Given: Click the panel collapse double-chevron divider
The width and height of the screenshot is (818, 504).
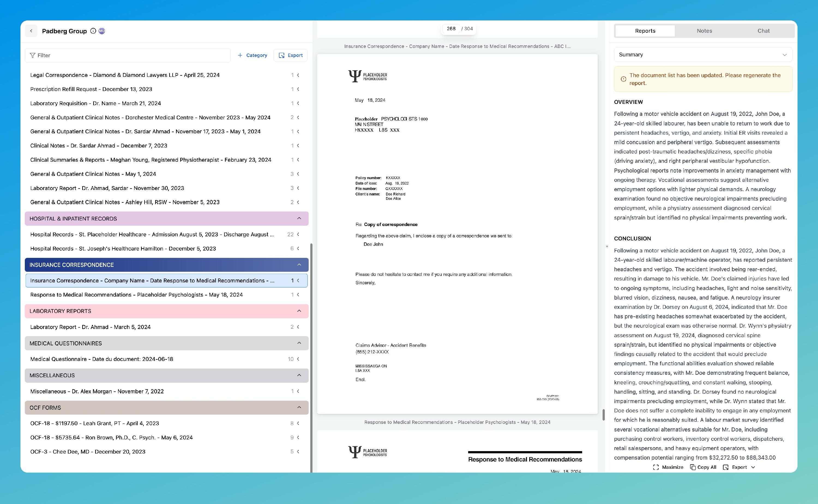Looking at the screenshot, I should 607,246.
